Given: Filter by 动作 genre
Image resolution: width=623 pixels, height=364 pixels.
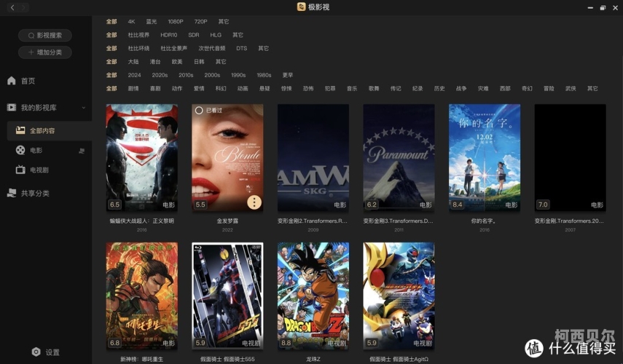Looking at the screenshot, I should pos(177,89).
